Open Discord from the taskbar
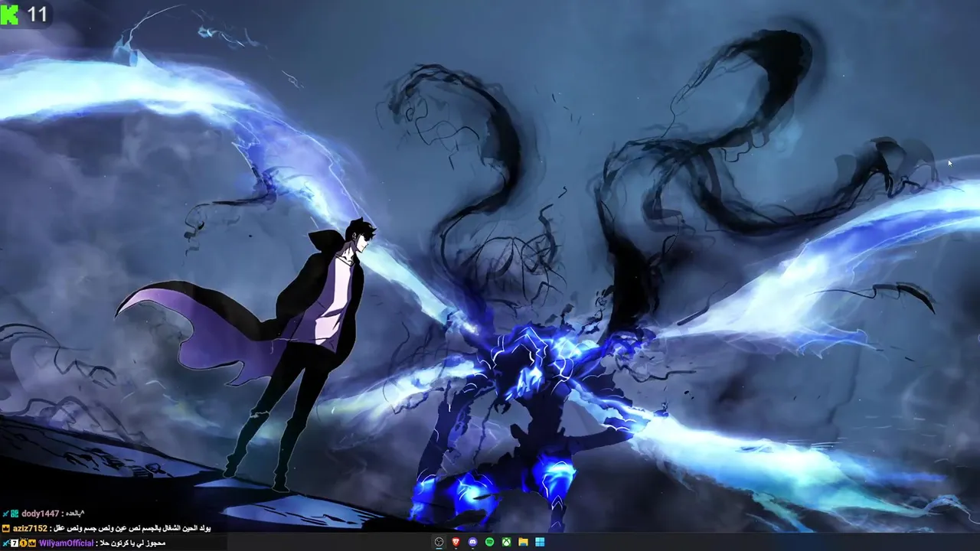This screenshot has width=980, height=551. pyautogui.click(x=473, y=542)
